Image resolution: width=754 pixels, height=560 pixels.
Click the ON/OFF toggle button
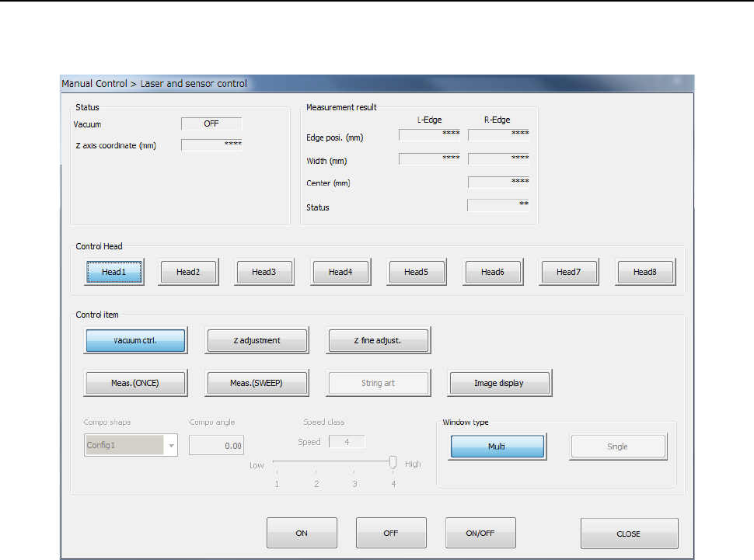point(480,534)
